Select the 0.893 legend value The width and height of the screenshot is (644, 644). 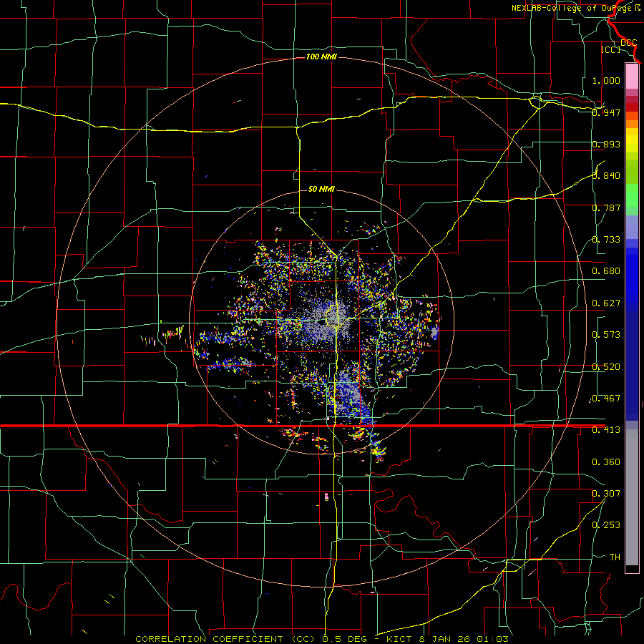coord(606,144)
